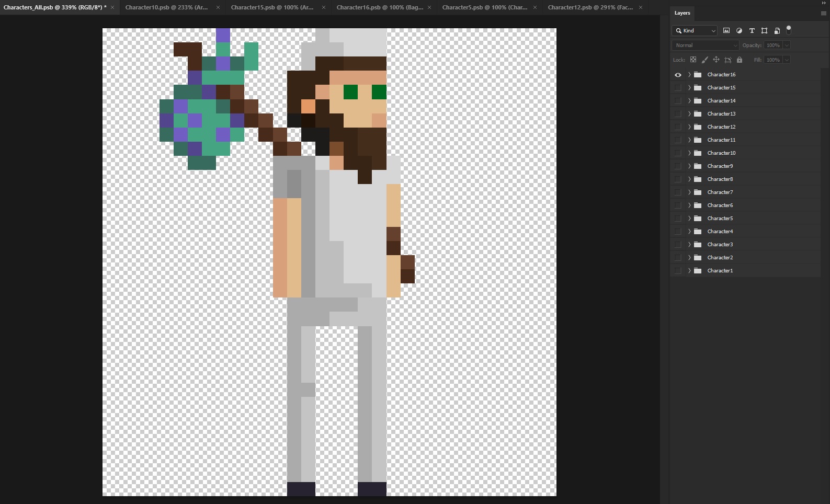Close the Character12.psb document tab
Screen dimensions: 830x504
pos(641,7)
